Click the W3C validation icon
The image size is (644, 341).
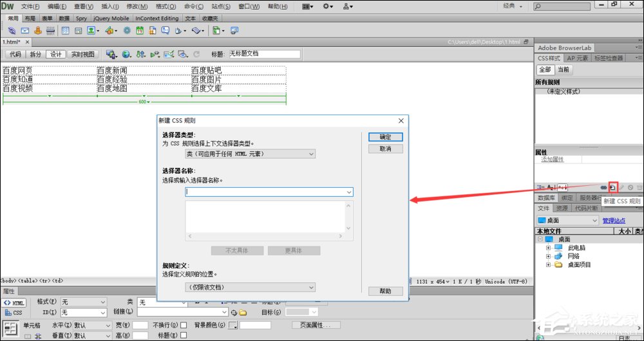[155, 54]
